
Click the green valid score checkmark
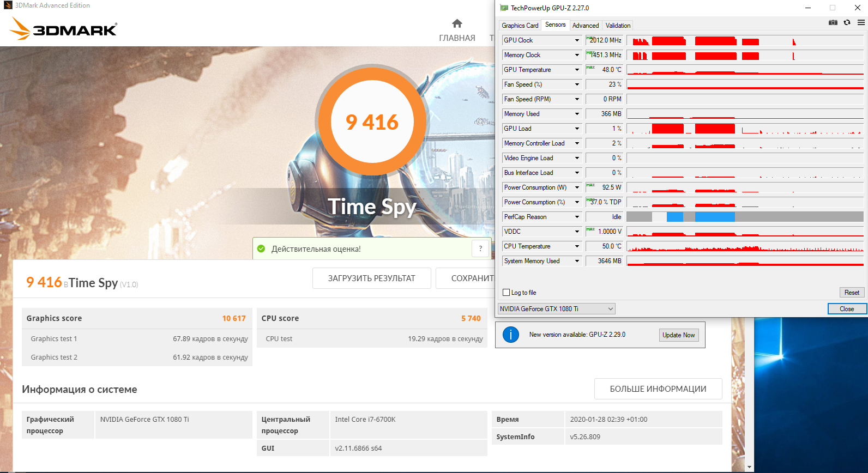click(261, 248)
